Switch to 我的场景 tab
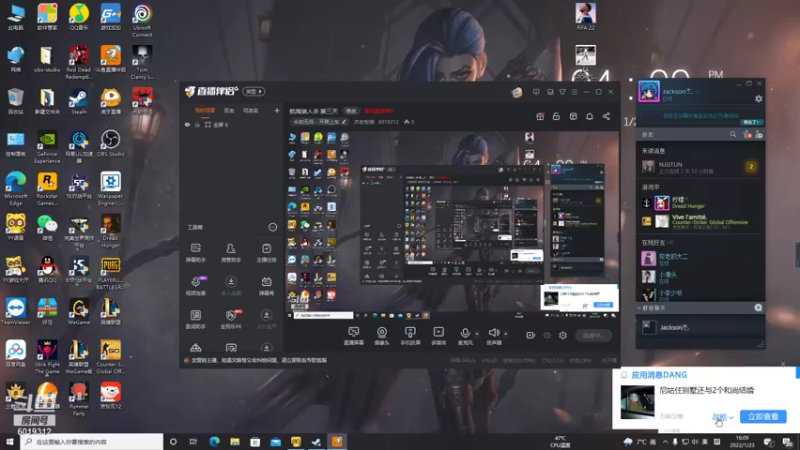Viewport: 800px width, 450px height. point(205,110)
